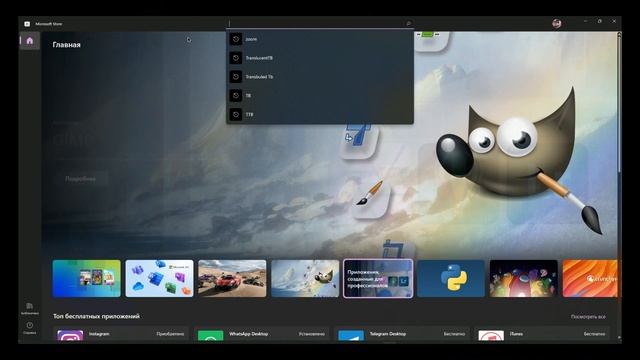Open the Instagram app icon
The width and height of the screenshot is (640, 360).
pos(70,335)
